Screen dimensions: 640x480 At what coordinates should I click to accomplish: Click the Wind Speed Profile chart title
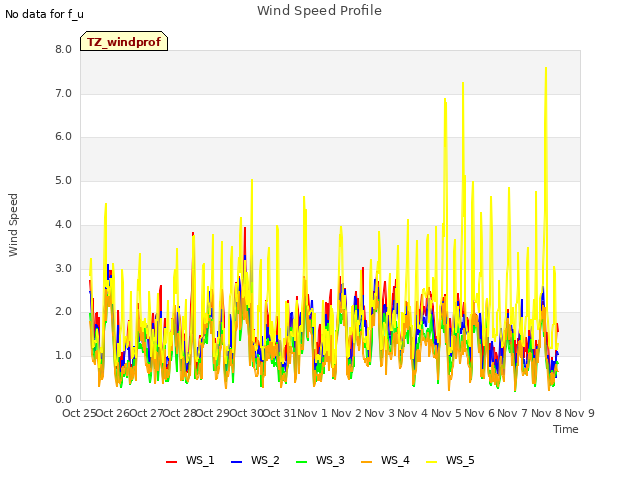320,11
